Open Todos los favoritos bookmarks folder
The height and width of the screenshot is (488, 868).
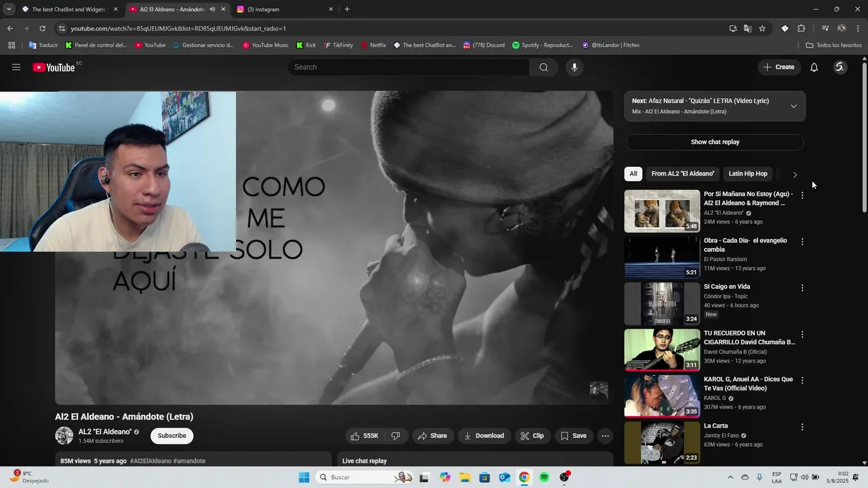[x=834, y=45]
